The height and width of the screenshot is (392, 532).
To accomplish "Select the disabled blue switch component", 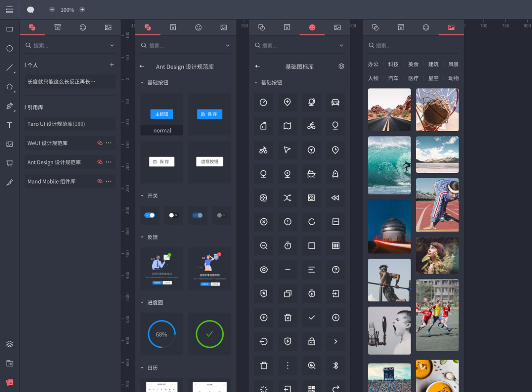I will [x=197, y=215].
